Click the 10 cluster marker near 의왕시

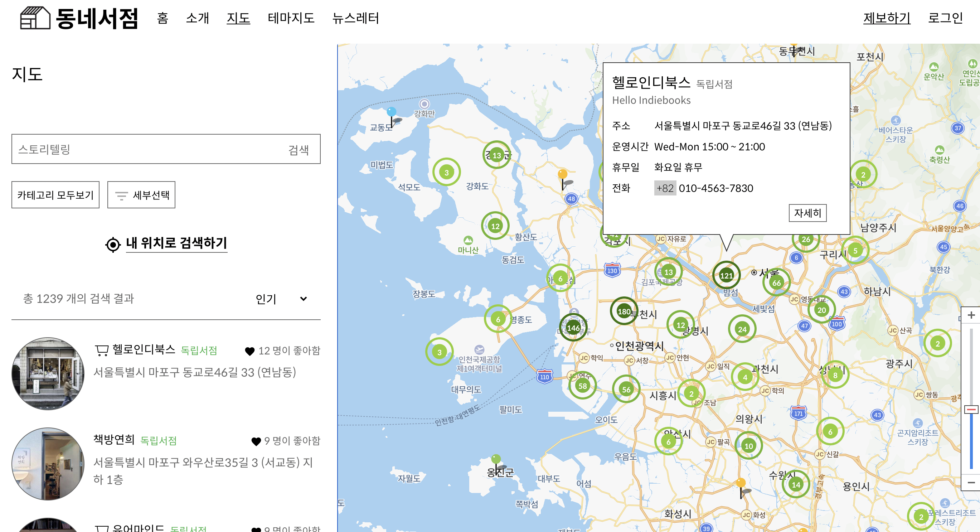click(749, 446)
